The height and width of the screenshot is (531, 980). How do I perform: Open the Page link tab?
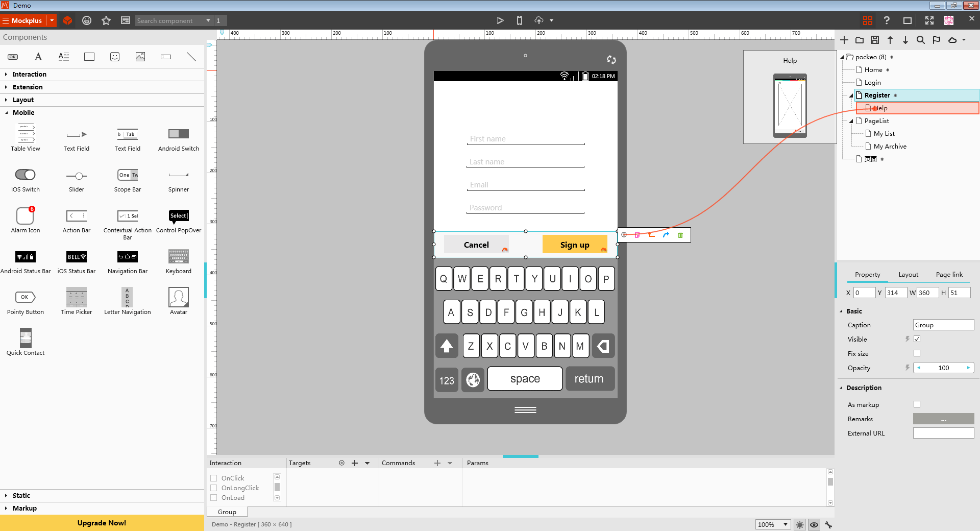(949, 275)
